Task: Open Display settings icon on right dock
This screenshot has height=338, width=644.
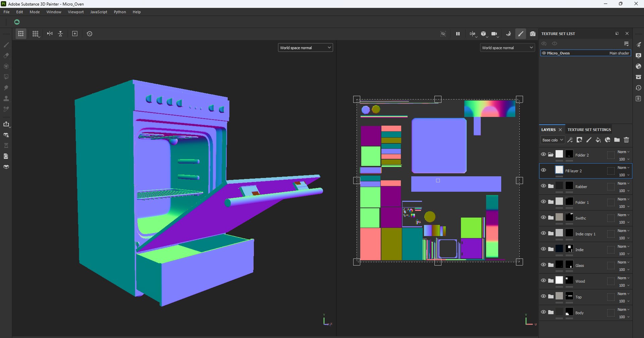Action: tap(638, 55)
